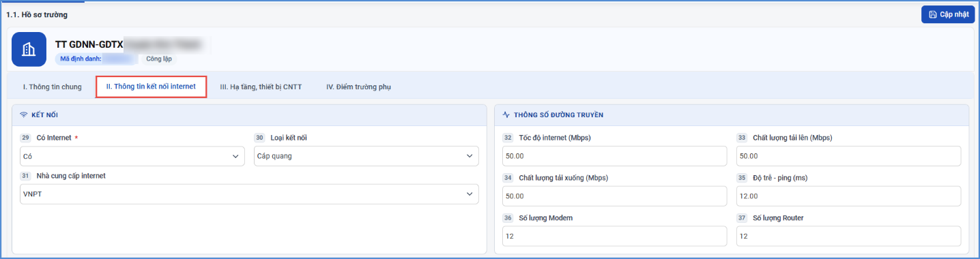Screen dimensions: 980x259
Task: Click the Cập nhật save button
Action: 948,14
